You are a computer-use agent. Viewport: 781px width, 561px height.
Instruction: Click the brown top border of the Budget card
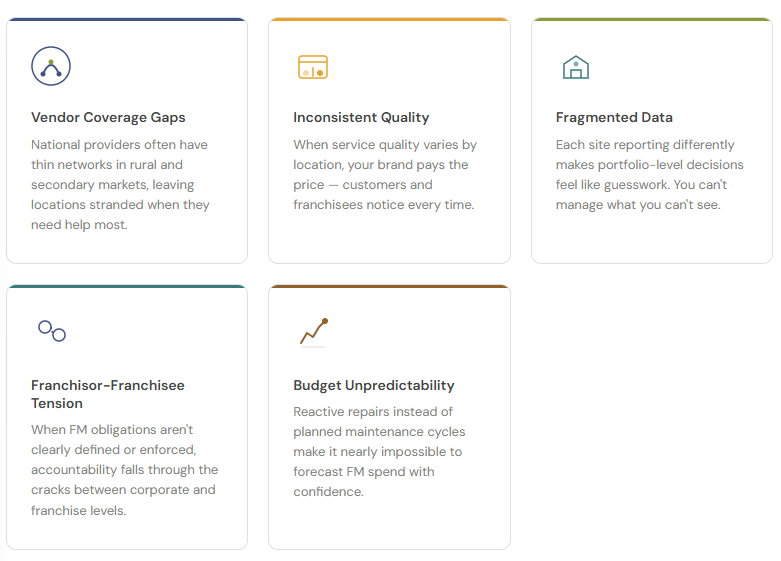point(389,287)
